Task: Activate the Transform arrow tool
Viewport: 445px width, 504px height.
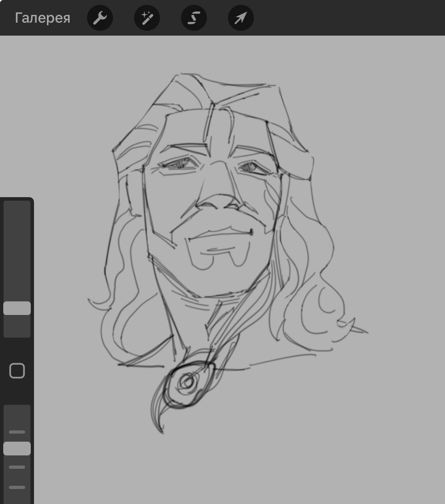Action: pos(241,18)
